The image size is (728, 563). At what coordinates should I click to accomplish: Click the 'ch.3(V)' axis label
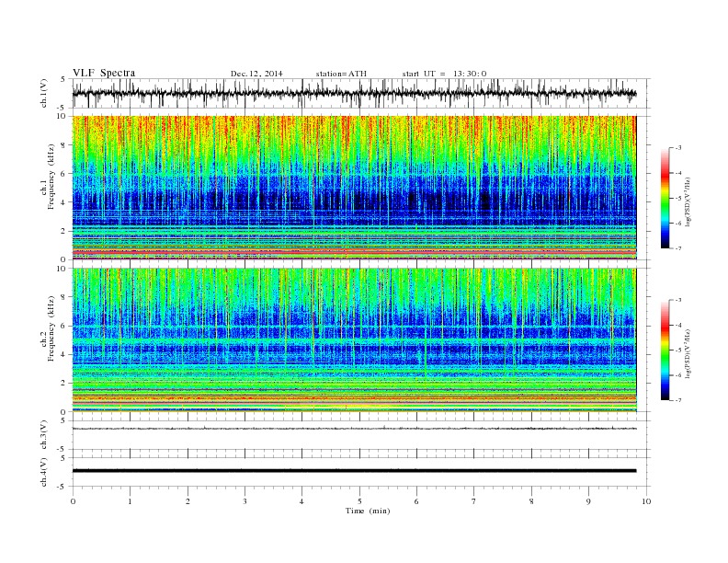click(x=44, y=435)
